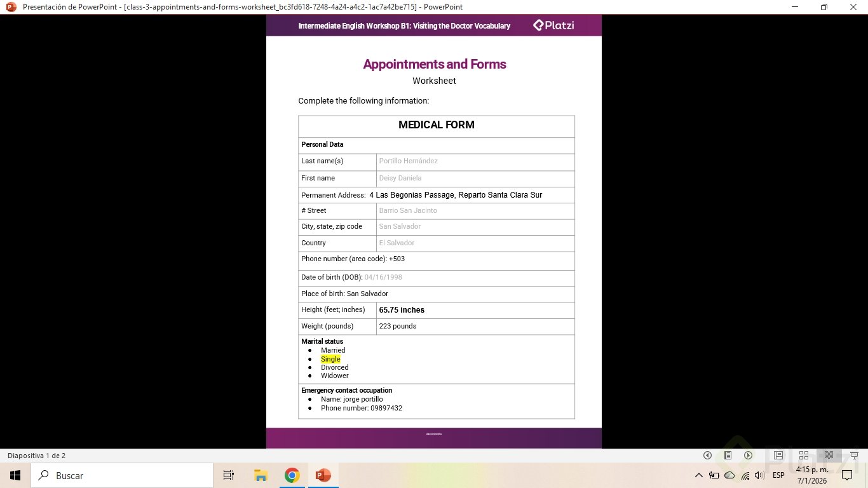
Task: Click the 'El Salvador' value
Action: pyautogui.click(x=397, y=243)
